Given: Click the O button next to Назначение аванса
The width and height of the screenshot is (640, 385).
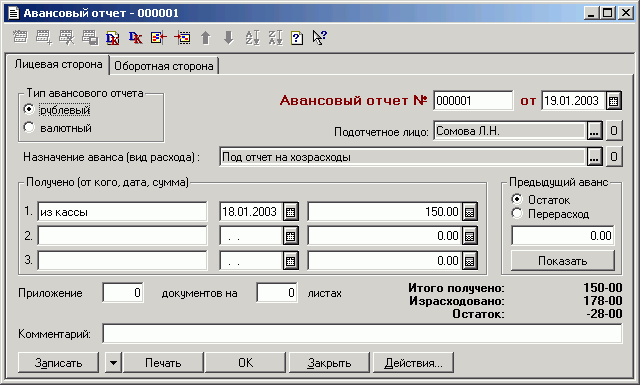Looking at the screenshot, I should coord(614,157).
